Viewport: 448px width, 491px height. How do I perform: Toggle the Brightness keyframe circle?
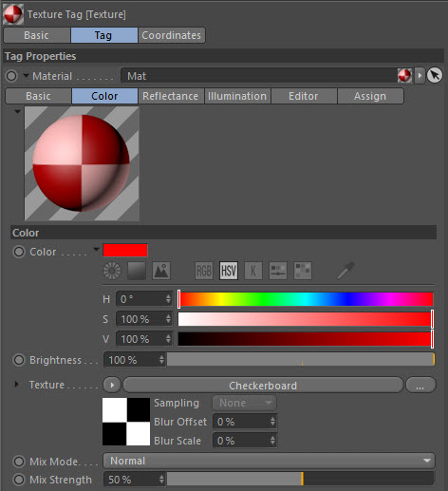pyautogui.click(x=19, y=360)
